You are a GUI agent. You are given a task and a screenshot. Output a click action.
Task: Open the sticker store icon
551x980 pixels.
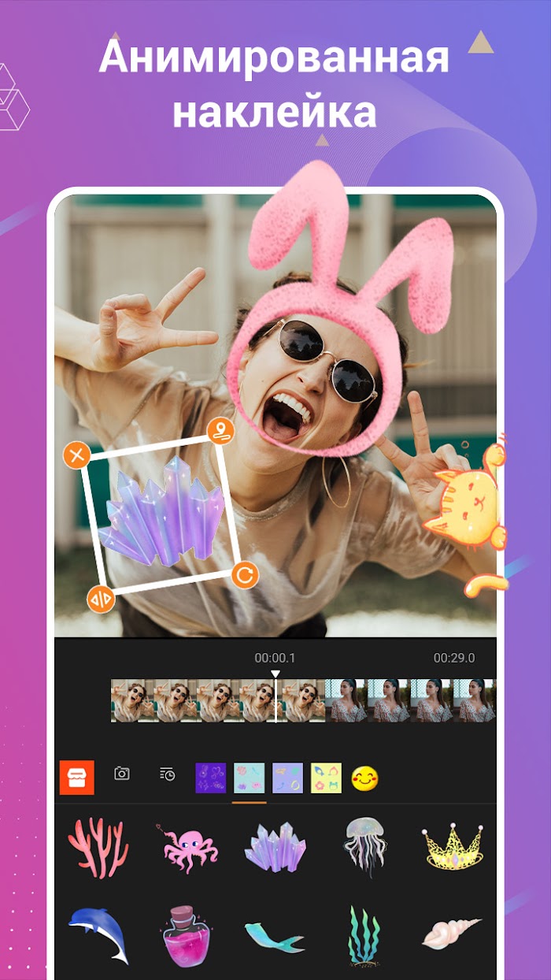coord(77,777)
